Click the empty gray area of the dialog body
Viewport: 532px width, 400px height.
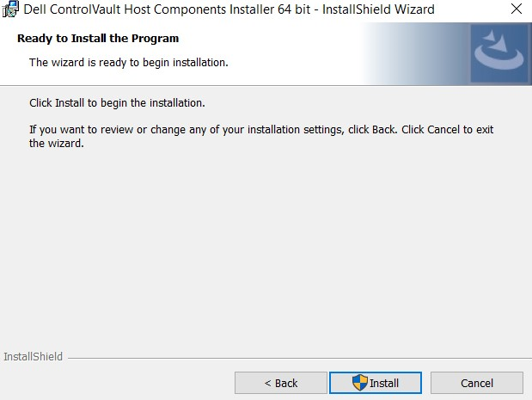[258, 249]
